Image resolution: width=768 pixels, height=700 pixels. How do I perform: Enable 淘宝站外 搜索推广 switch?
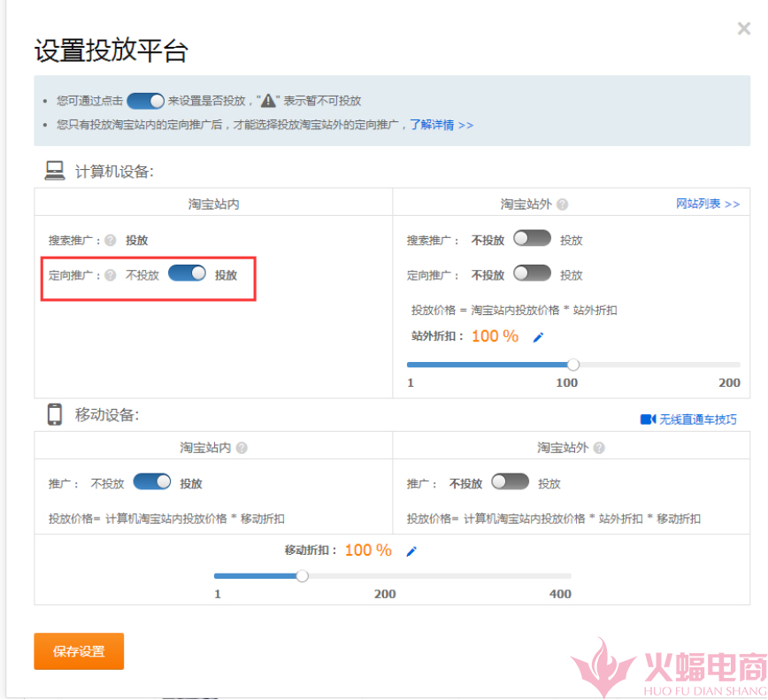532,239
